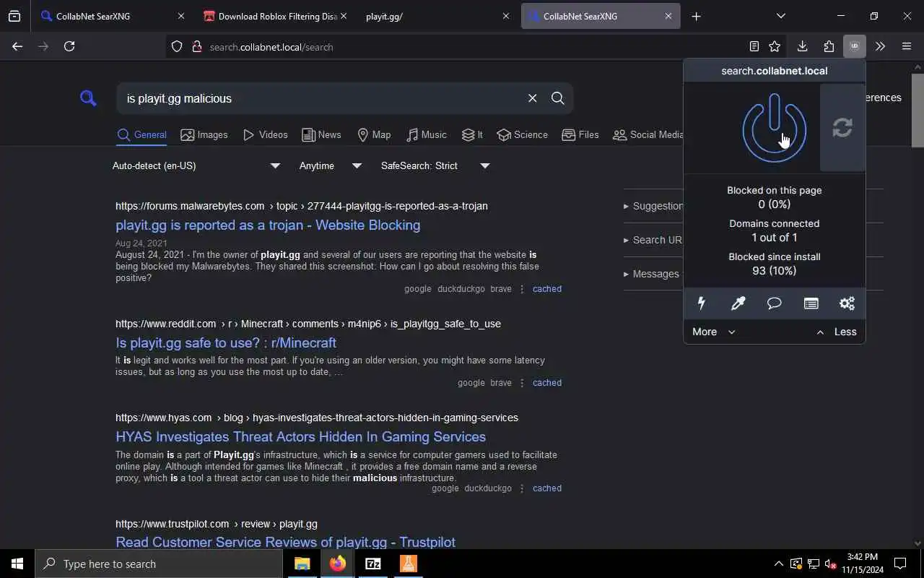Bookmark this page with star icon
Screen dimensions: 924x578
tap(775, 46)
